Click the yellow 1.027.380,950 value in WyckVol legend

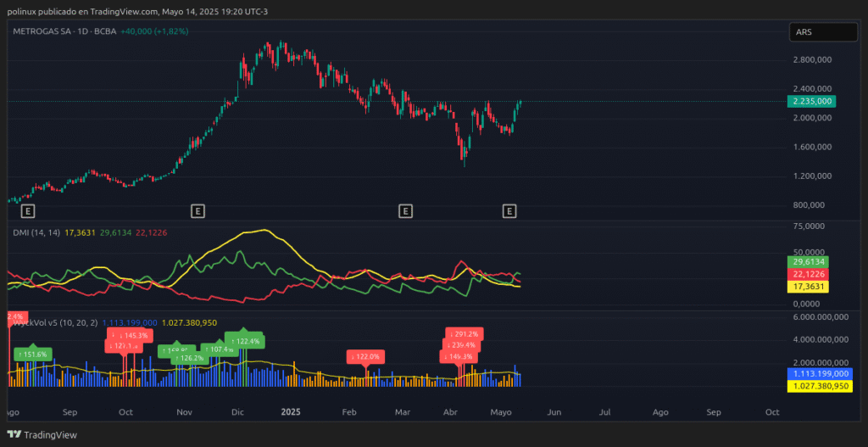(189, 323)
